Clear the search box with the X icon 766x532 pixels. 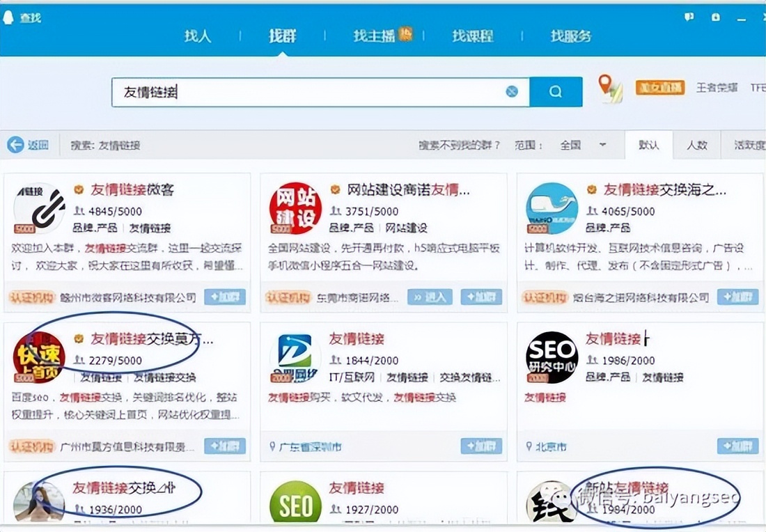click(513, 91)
